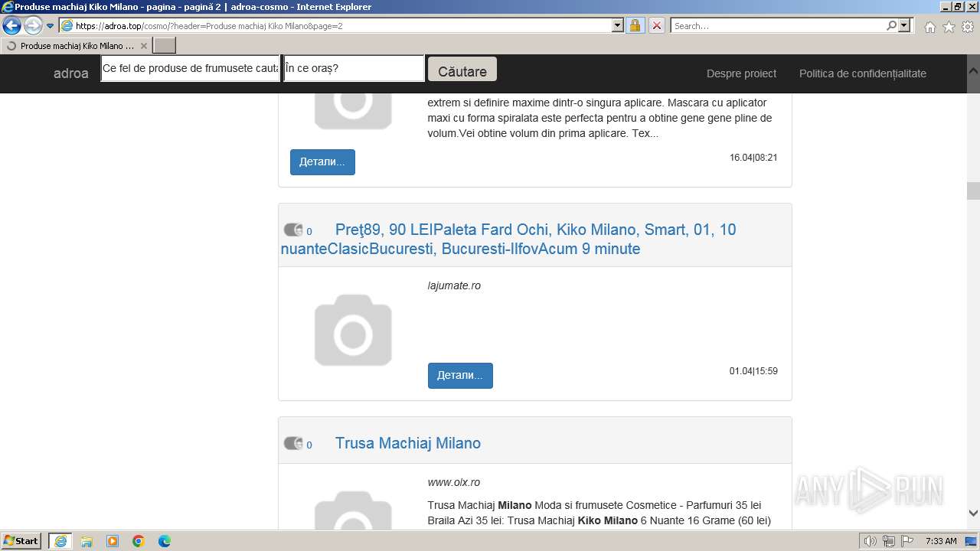Open the Windows Start button
The width and height of the screenshot is (980, 551).
click(x=21, y=541)
